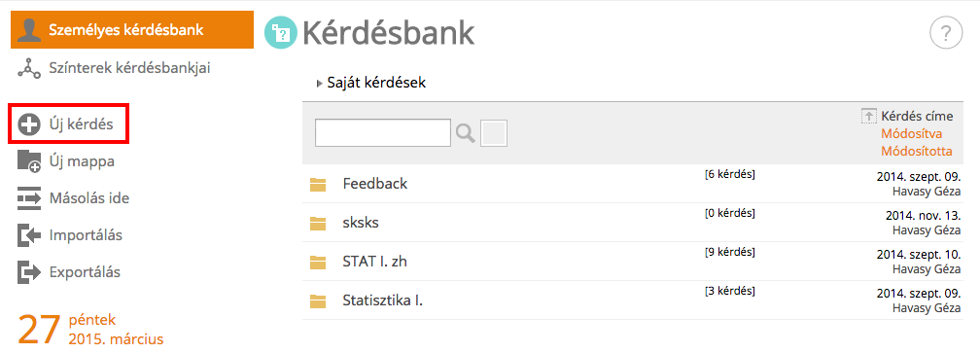Viewport: 980px width, 353px height.
Task: Click the magnifier search icon
Action: pos(465,133)
